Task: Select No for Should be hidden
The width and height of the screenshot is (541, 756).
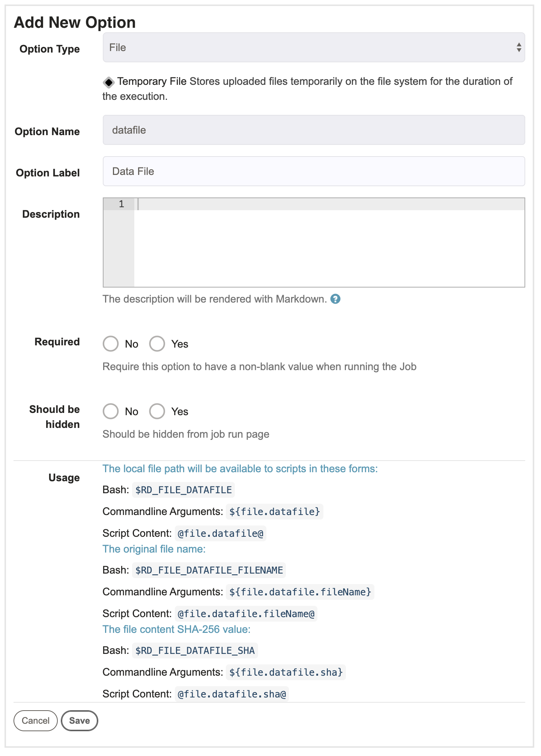Action: click(x=111, y=411)
